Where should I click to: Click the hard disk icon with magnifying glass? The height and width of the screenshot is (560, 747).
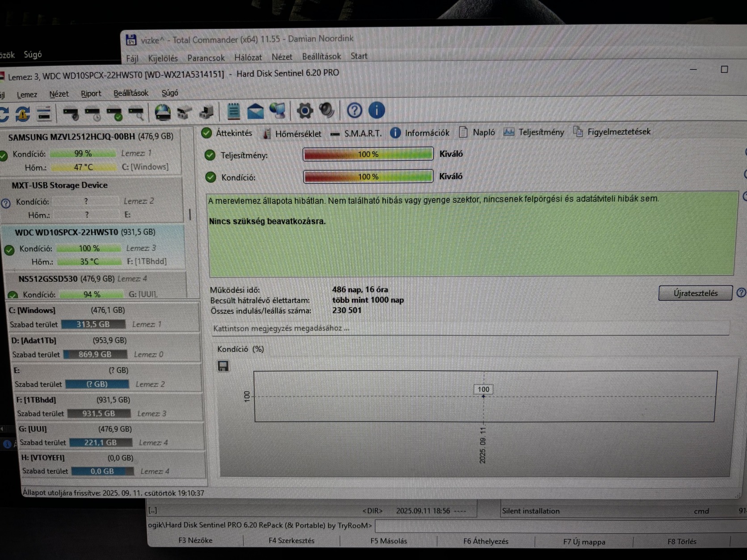[x=136, y=113]
